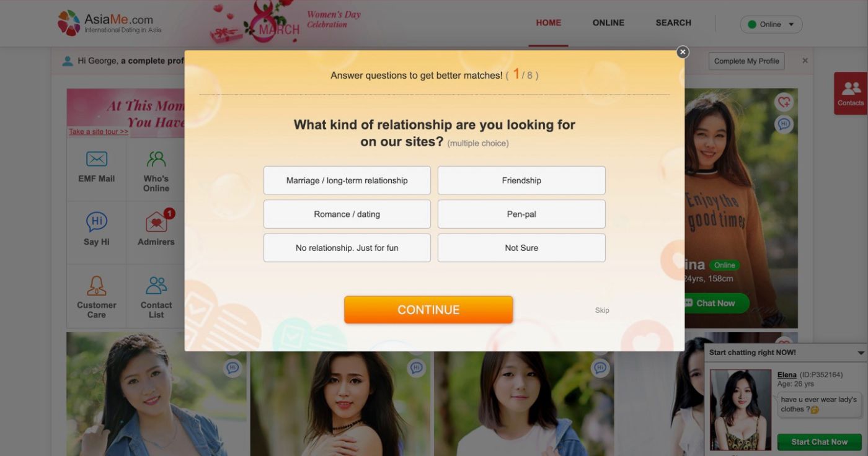This screenshot has width=868, height=456.
Task: Expand the Online status dropdown
Action: [x=771, y=24]
